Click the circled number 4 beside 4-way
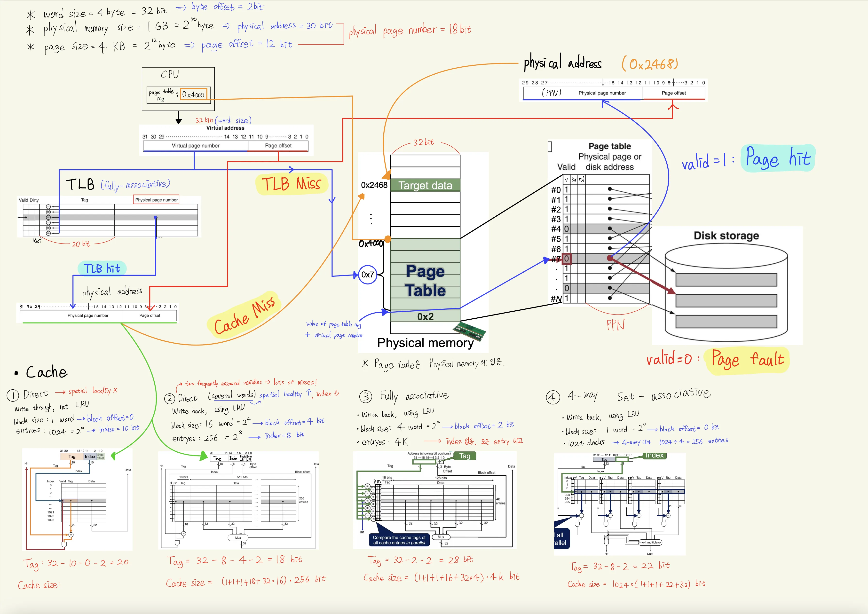 click(x=553, y=397)
